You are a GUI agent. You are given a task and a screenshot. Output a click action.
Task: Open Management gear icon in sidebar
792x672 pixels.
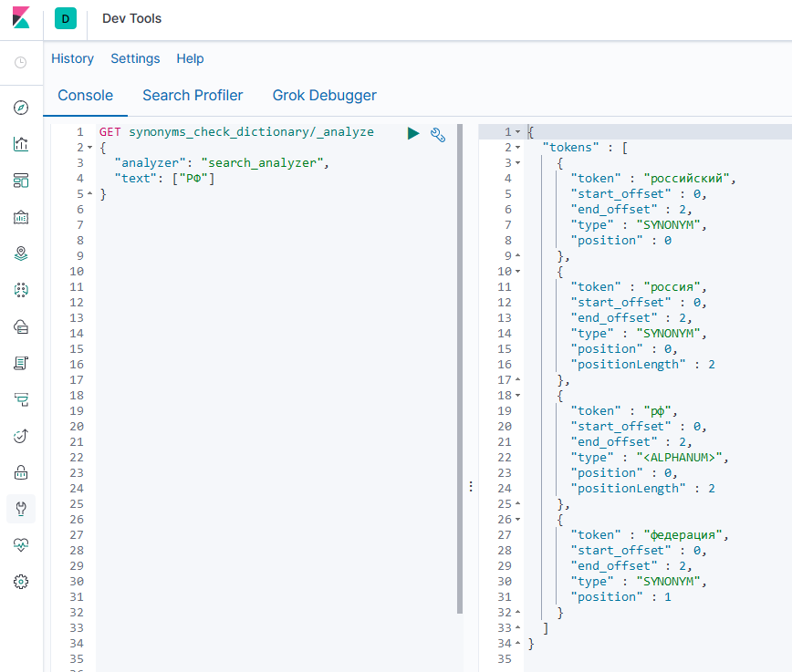pyautogui.click(x=21, y=582)
